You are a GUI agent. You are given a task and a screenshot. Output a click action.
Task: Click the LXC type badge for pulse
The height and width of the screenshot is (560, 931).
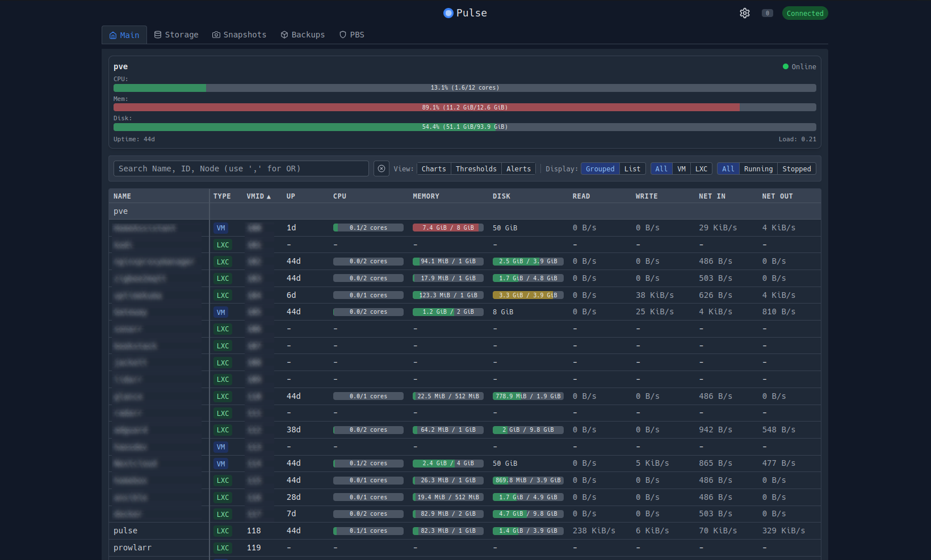coord(223,531)
